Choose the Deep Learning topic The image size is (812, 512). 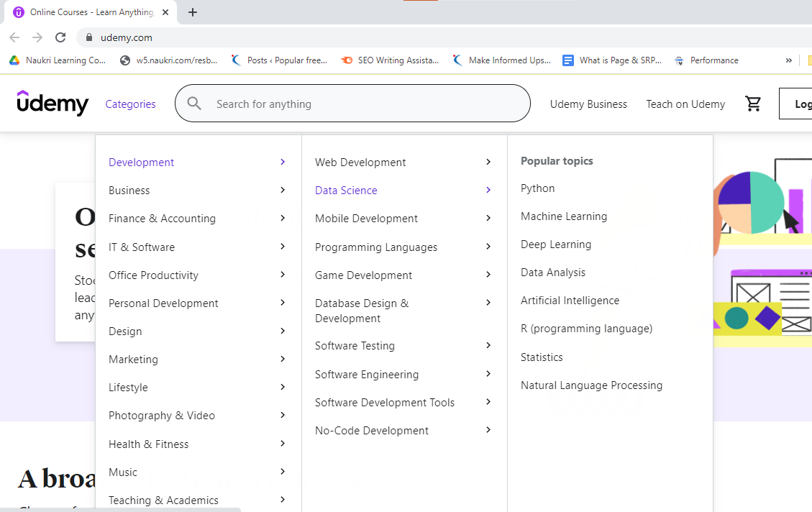556,244
